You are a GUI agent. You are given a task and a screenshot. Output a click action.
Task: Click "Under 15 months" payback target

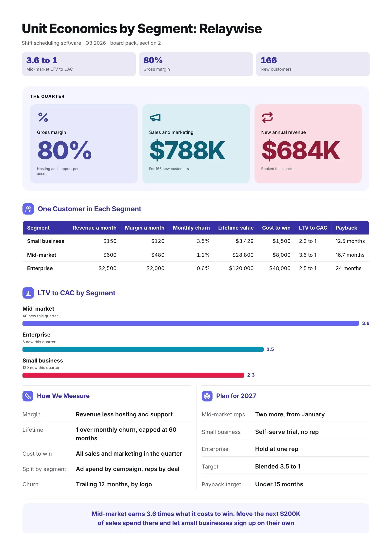(x=279, y=484)
